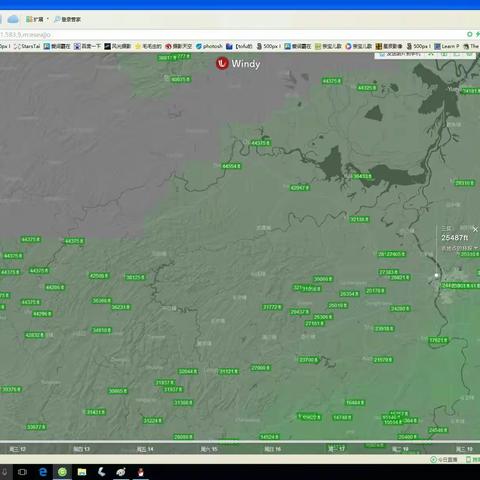Click the Windy logo icon
Viewport: 480px width, 480px height.
click(222, 63)
